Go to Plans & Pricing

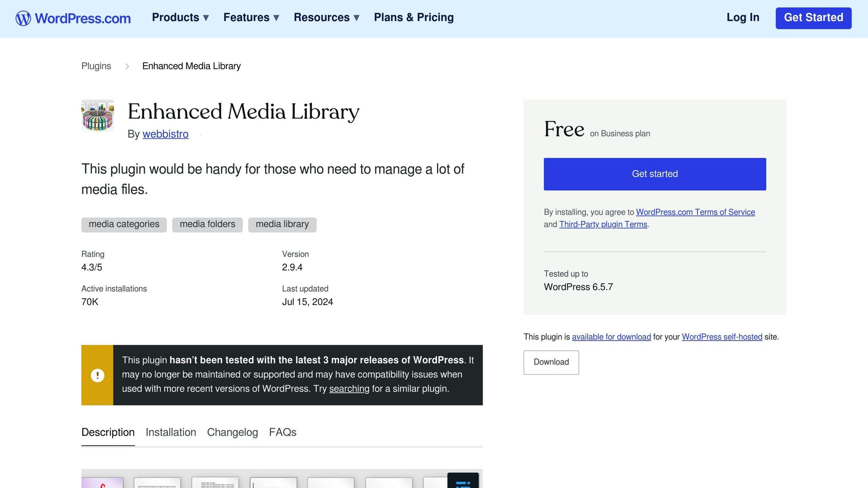click(x=414, y=17)
